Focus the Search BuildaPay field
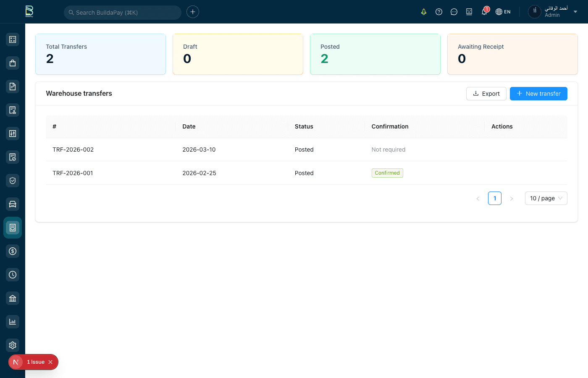588x378 pixels. 123,13
